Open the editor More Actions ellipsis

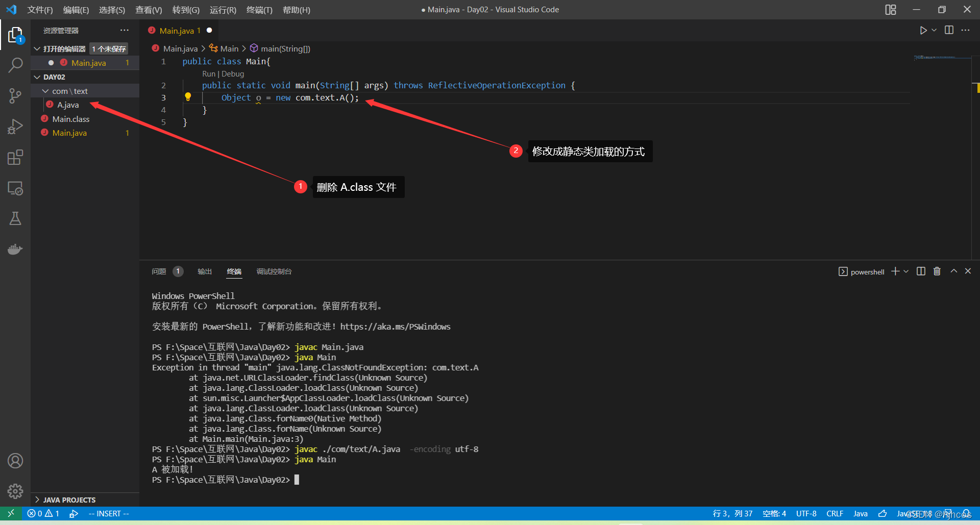[x=965, y=30]
